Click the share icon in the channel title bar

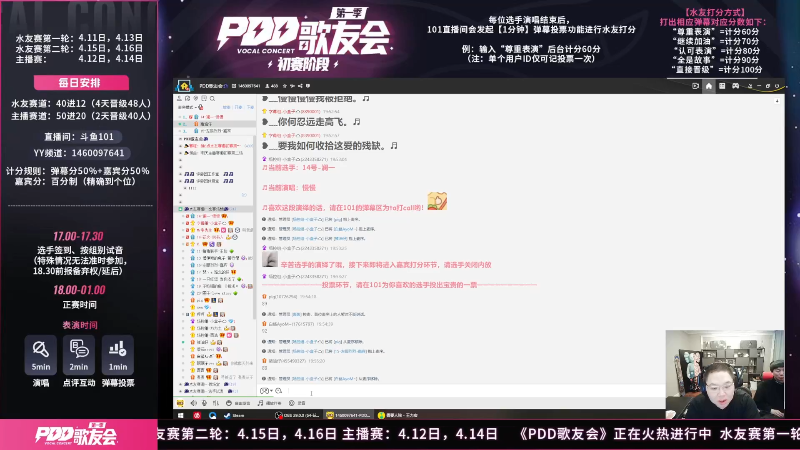click(300, 86)
